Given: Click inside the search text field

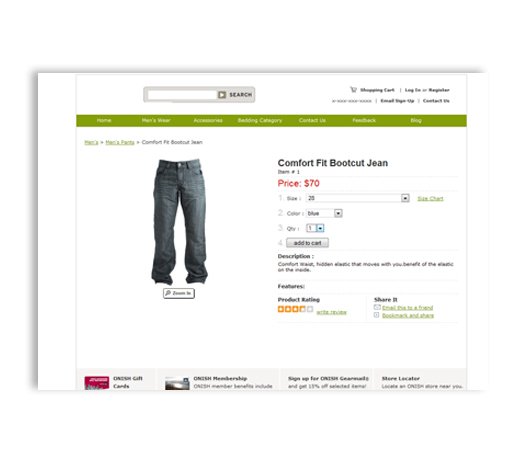Looking at the screenshot, I should (182, 95).
